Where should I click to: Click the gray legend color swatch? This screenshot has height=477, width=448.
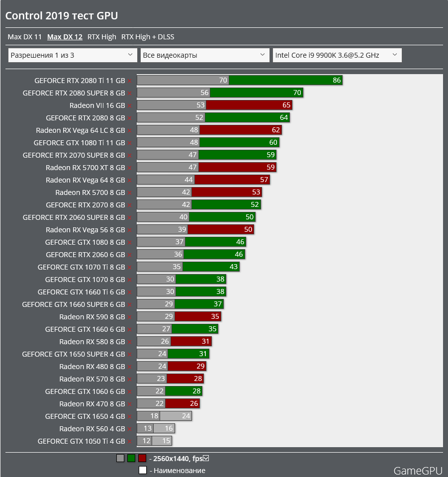point(120,458)
